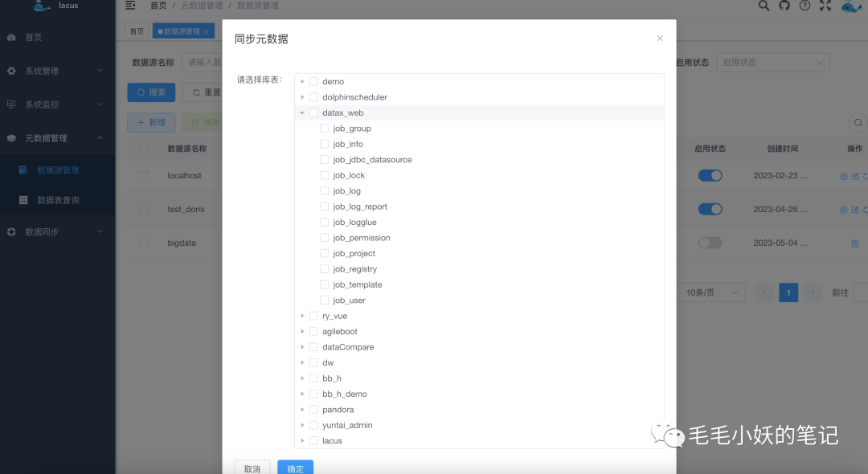Click the hamburger menu collapse icon

130,6
